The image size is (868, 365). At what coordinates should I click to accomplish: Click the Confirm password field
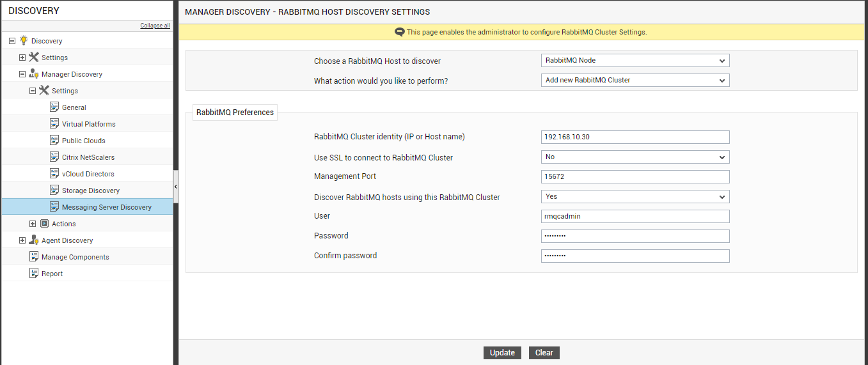635,256
